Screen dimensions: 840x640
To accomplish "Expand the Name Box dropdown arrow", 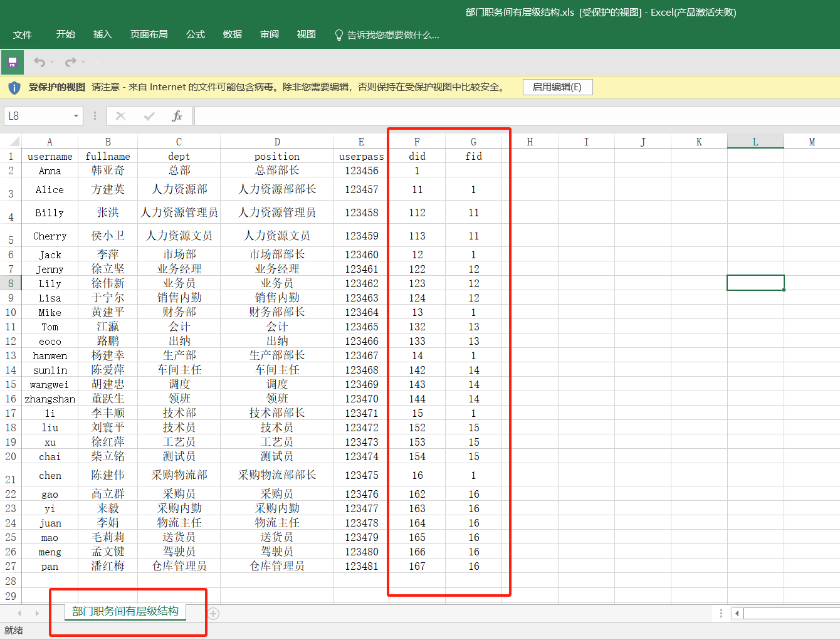I will click(x=76, y=116).
